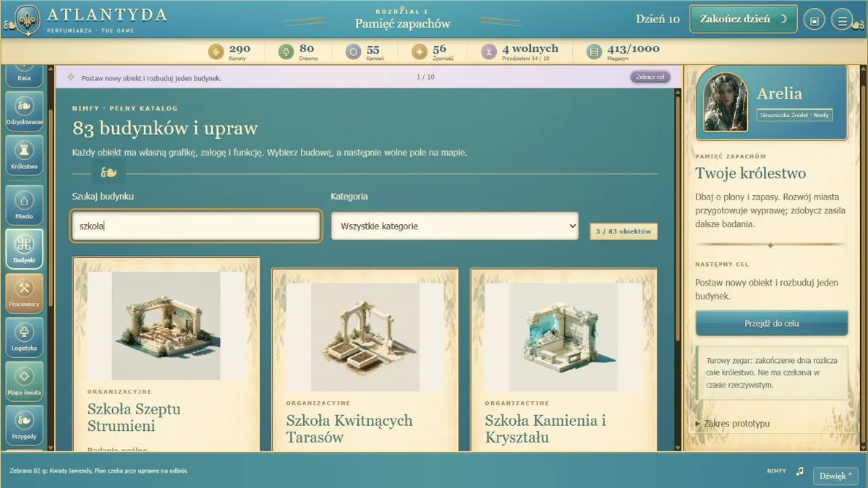Viewport: 868px width, 488px height.
Task: Click the Atlantyda fleur-de-lis logo emblem
Action: tap(27, 20)
